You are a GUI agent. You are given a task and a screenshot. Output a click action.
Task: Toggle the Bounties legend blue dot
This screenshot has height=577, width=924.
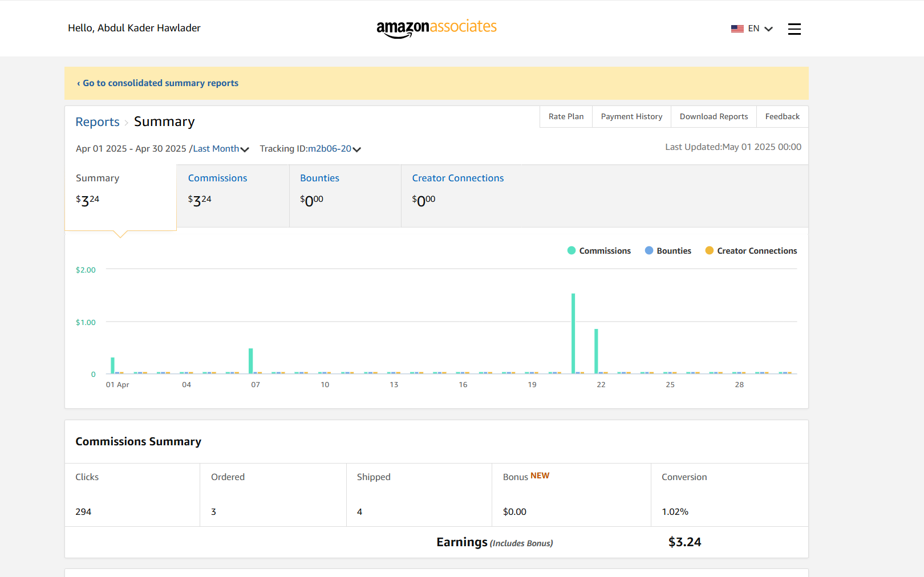click(649, 250)
